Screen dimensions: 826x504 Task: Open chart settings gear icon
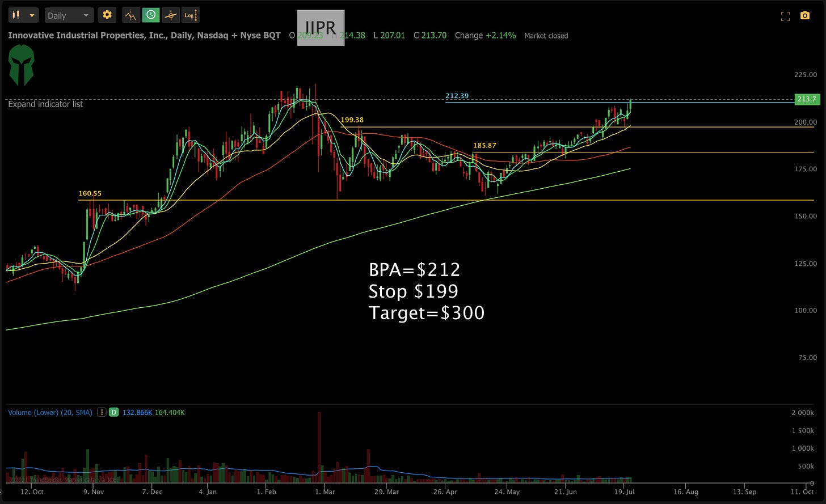point(107,15)
